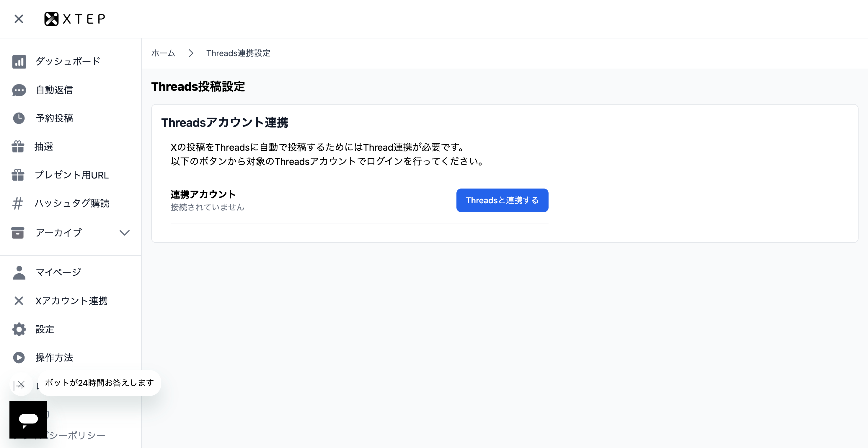Click the 自動返信 speech bubble icon

[19, 90]
